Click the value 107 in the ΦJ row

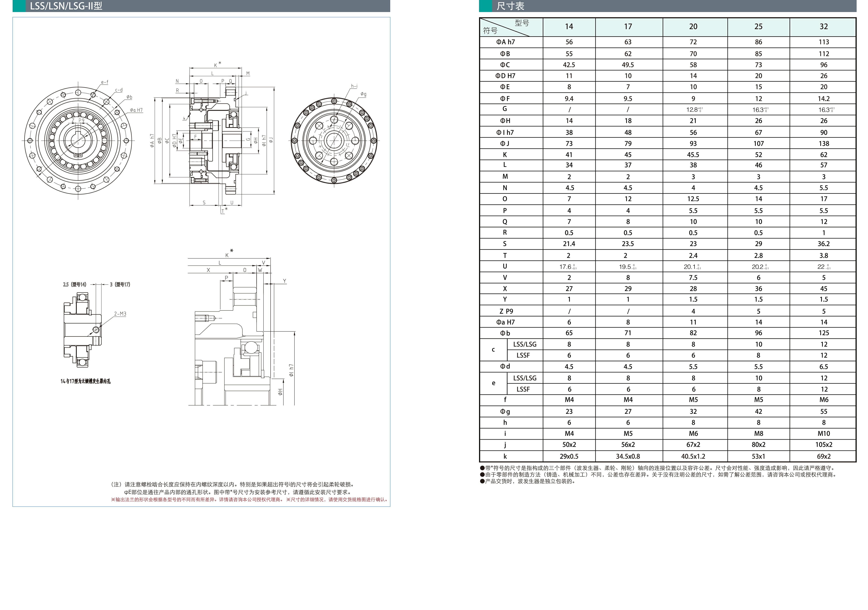[x=758, y=144]
